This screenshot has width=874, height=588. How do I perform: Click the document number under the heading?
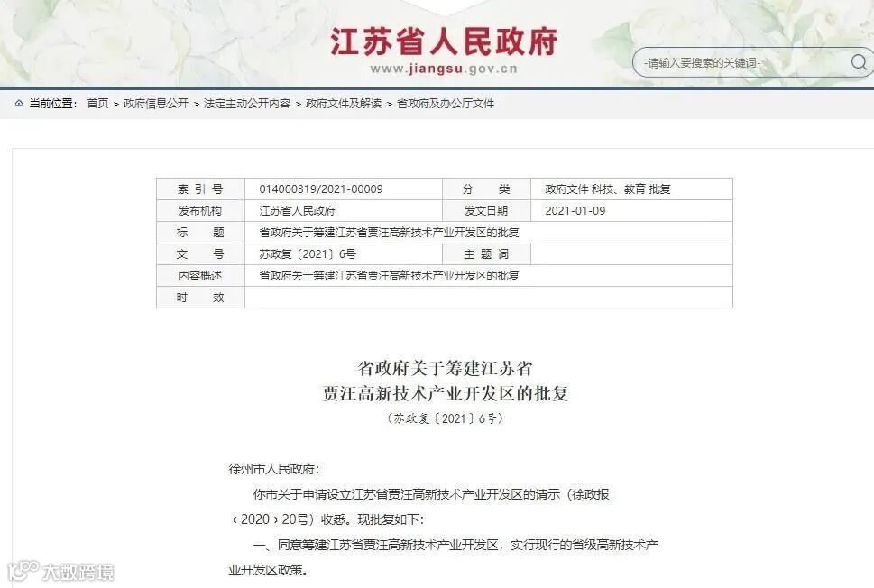tap(445, 418)
